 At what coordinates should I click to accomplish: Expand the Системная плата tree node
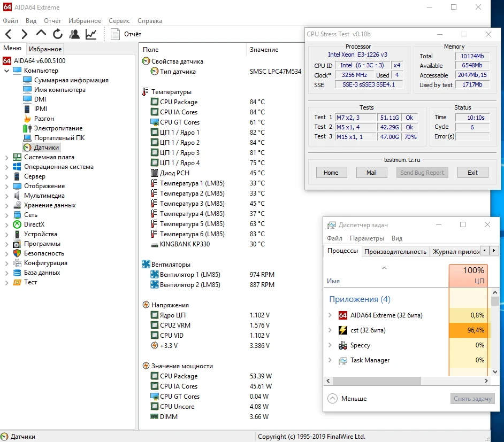[x=7, y=157]
